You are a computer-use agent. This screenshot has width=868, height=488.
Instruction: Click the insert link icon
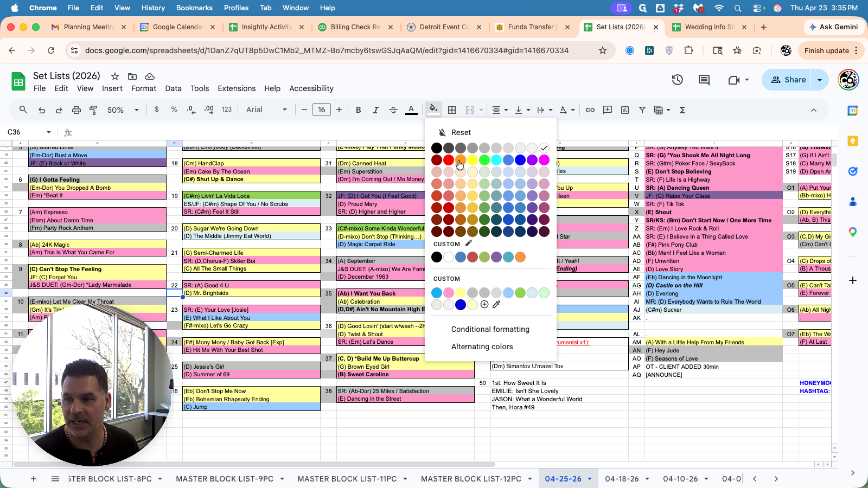[590, 110]
